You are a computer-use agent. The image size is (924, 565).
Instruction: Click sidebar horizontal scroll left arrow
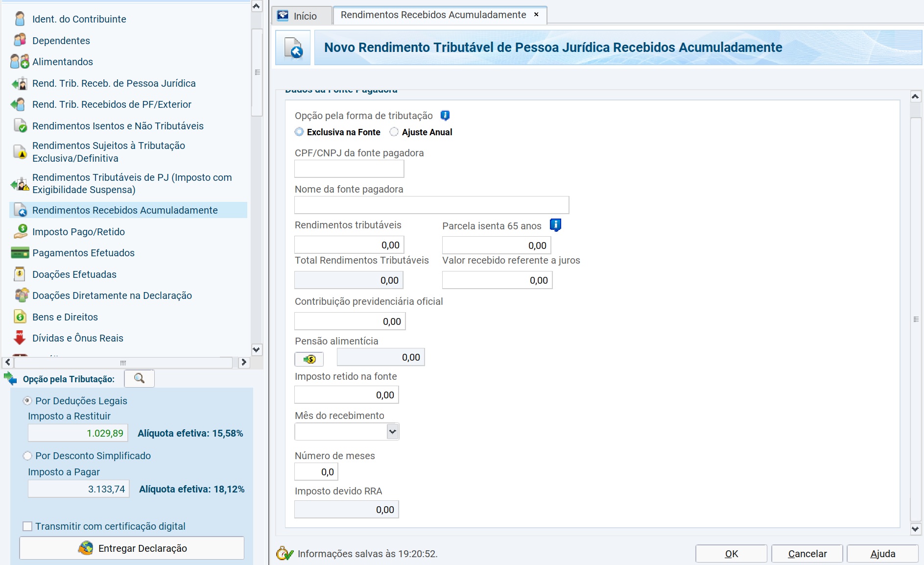pyautogui.click(x=8, y=362)
